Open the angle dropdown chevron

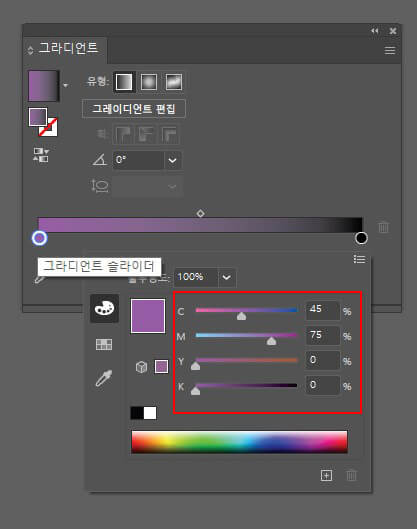click(172, 160)
